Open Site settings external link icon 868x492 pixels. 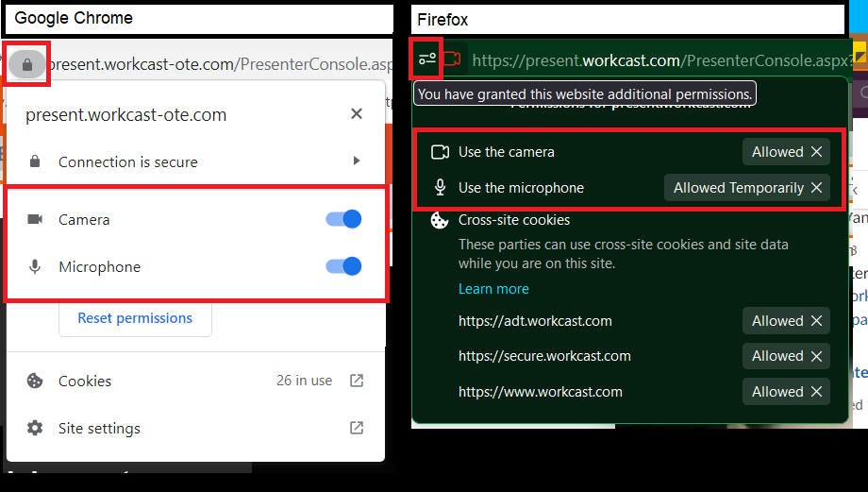point(357,428)
